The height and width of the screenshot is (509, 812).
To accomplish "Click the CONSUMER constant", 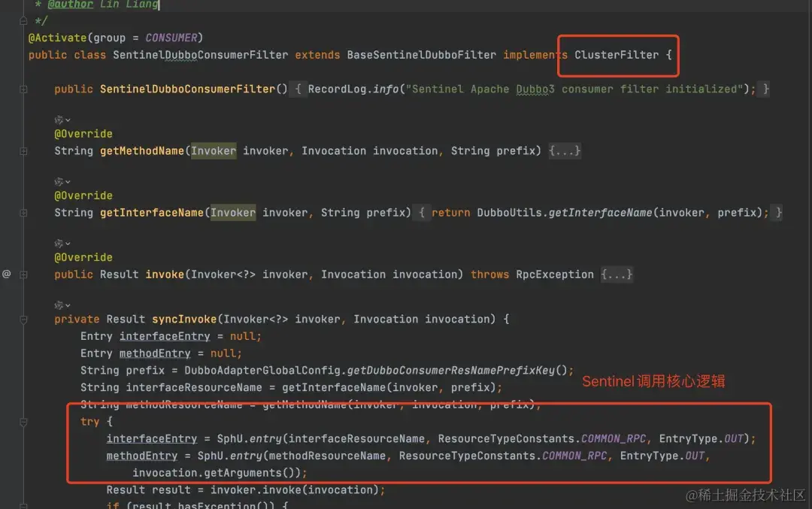I will pyautogui.click(x=171, y=38).
